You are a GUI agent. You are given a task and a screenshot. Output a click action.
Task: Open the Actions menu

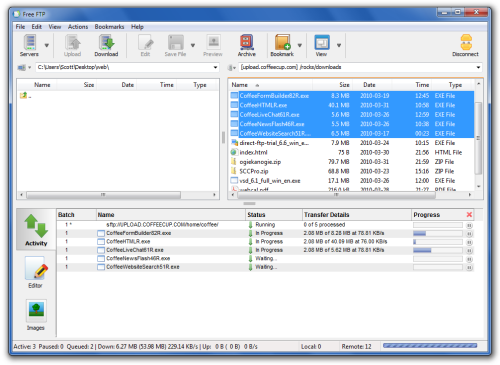(78, 27)
